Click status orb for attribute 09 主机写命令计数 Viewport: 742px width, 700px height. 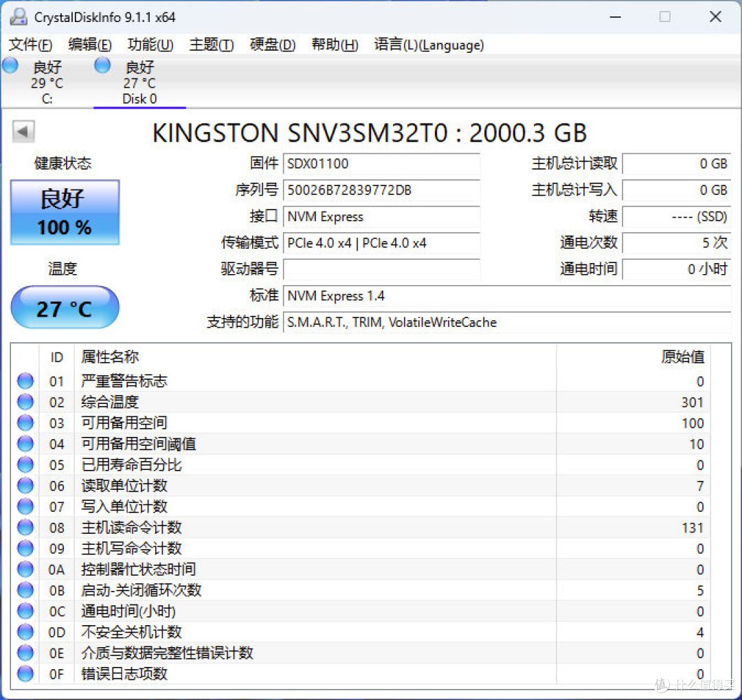point(25,547)
